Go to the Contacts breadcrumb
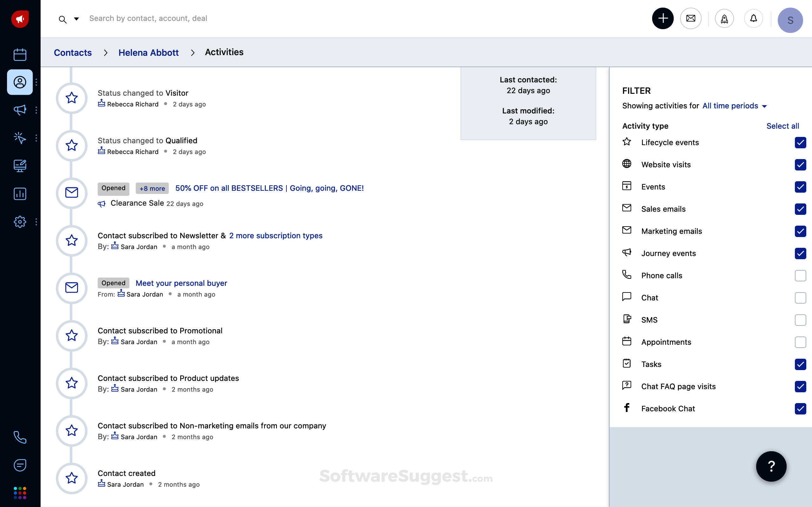This screenshot has width=812, height=507. [x=73, y=53]
